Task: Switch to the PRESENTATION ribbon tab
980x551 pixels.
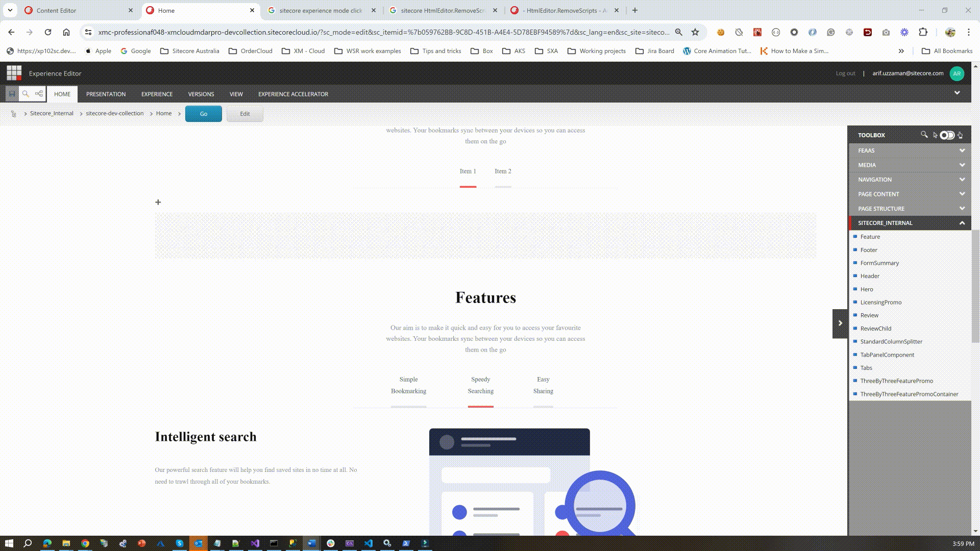Action: tap(106, 94)
